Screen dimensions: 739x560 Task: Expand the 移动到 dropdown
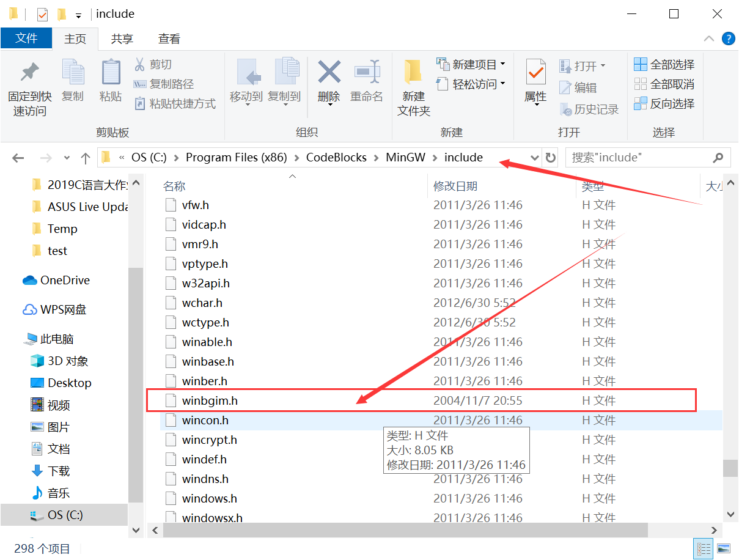247,104
